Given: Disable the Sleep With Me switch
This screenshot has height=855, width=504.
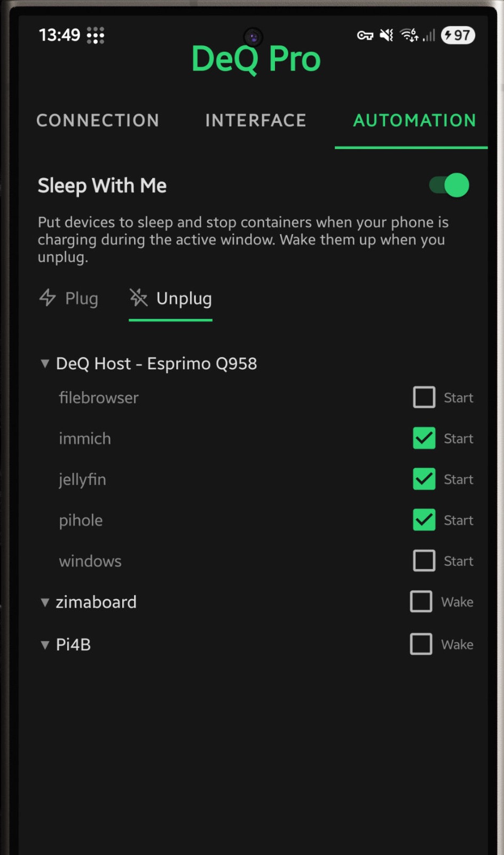Looking at the screenshot, I should coord(450,185).
